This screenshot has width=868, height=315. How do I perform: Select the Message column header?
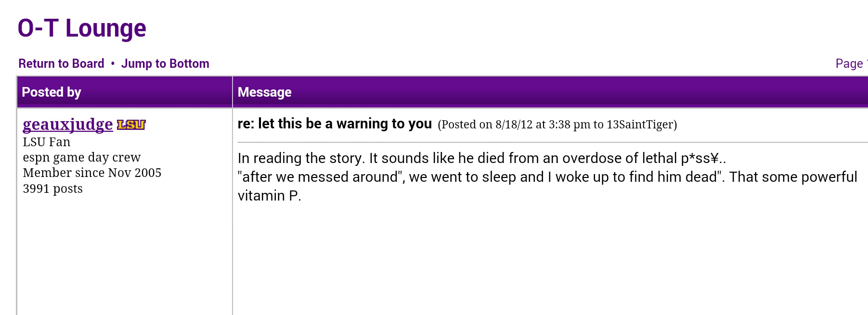pos(265,92)
